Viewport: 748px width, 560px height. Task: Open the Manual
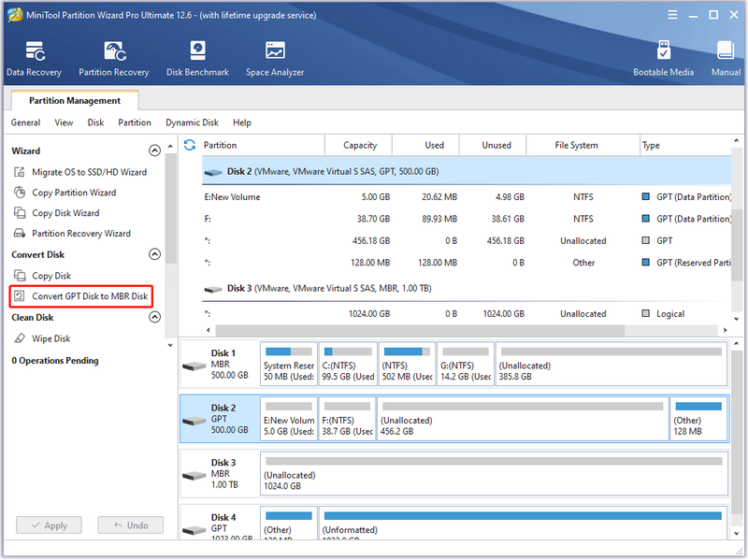point(726,59)
